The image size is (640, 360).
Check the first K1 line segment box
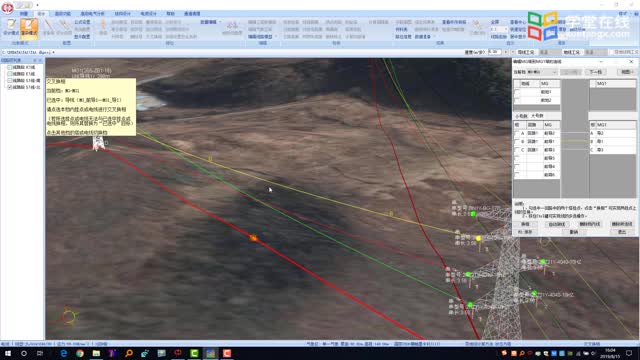click(x=10, y=67)
